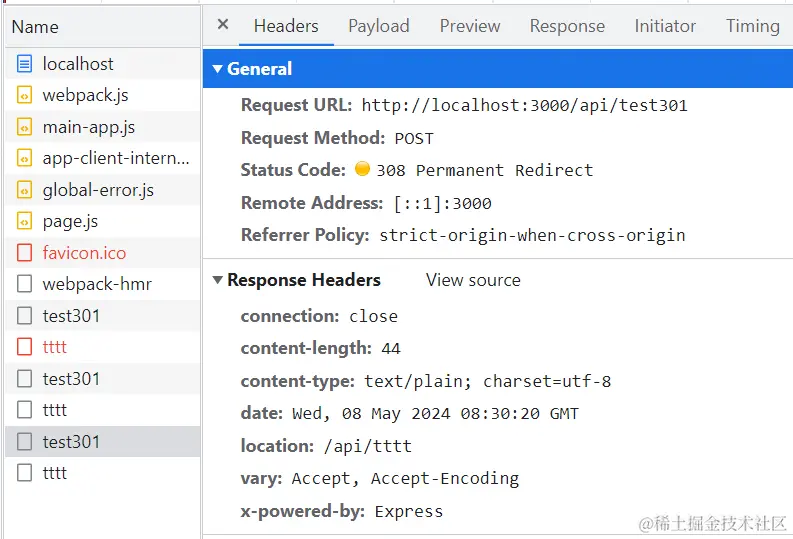The image size is (793, 539).
Task: Select the red failed tttt request
Action: (55, 347)
